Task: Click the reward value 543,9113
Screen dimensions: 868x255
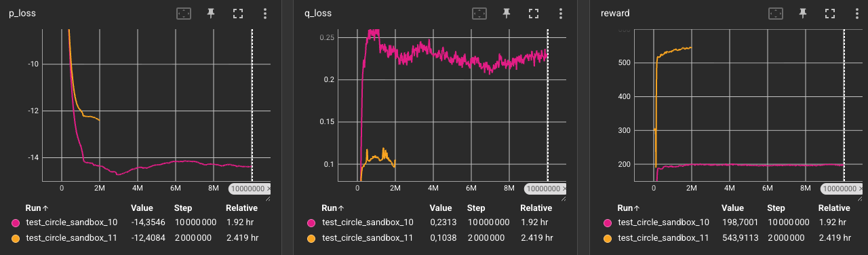Action: click(741, 238)
